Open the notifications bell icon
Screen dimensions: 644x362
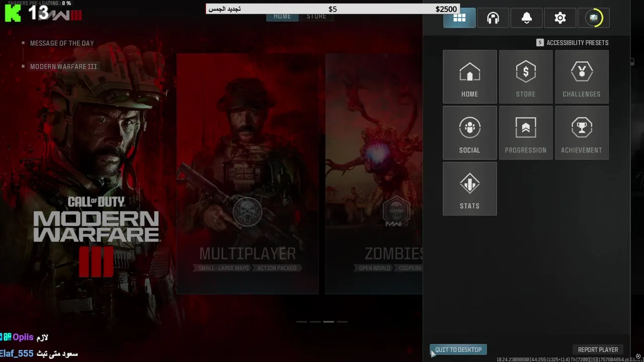pyautogui.click(x=527, y=18)
